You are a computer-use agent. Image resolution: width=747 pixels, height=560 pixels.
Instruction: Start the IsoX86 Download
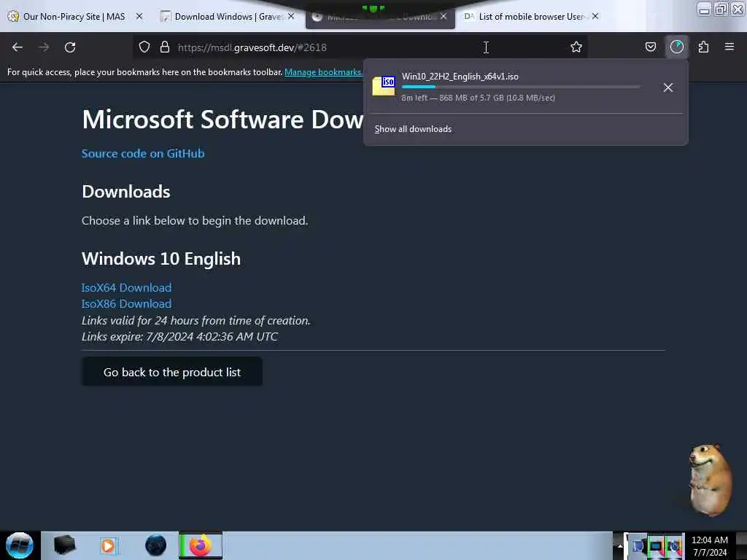tap(126, 304)
